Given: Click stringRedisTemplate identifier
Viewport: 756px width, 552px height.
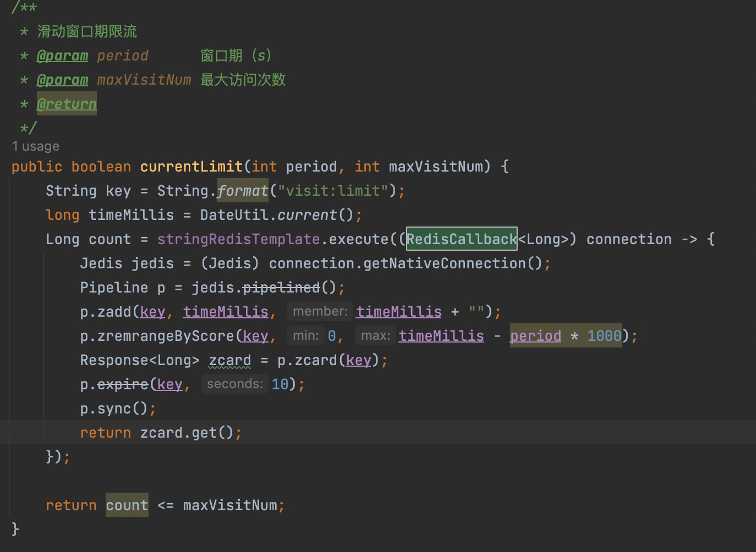Looking at the screenshot, I should pyautogui.click(x=238, y=239).
